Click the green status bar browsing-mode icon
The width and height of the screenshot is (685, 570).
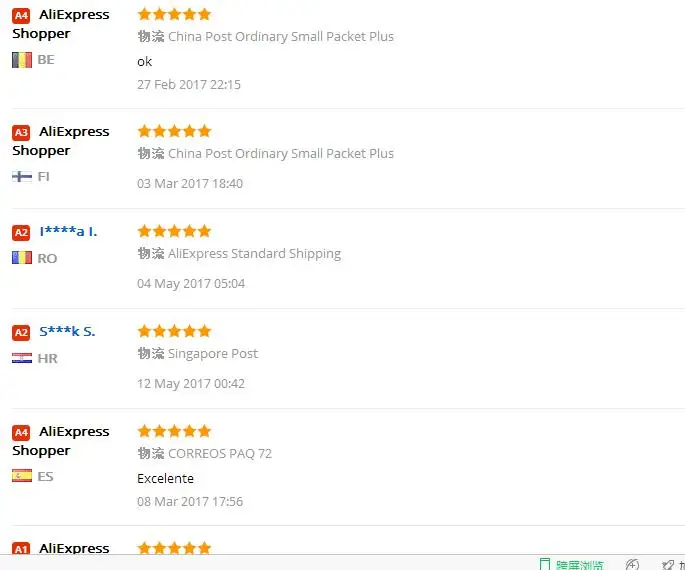(x=546, y=564)
